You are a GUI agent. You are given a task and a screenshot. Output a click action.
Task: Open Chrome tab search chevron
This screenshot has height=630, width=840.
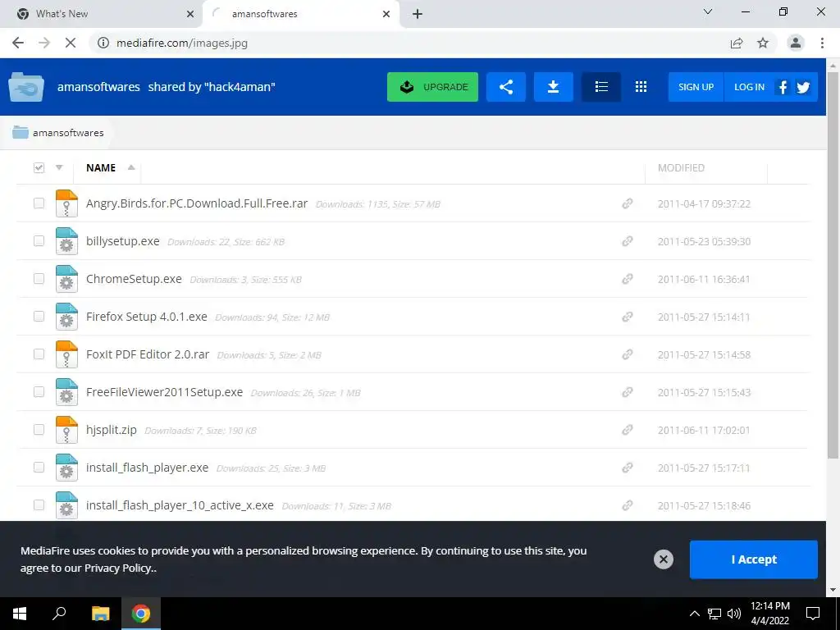[x=708, y=11]
